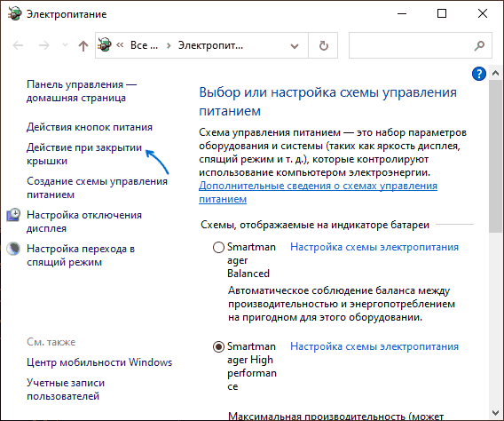504x421 pixels.
Task: Open 'Действия кнопок питания'
Action: [x=90, y=127]
